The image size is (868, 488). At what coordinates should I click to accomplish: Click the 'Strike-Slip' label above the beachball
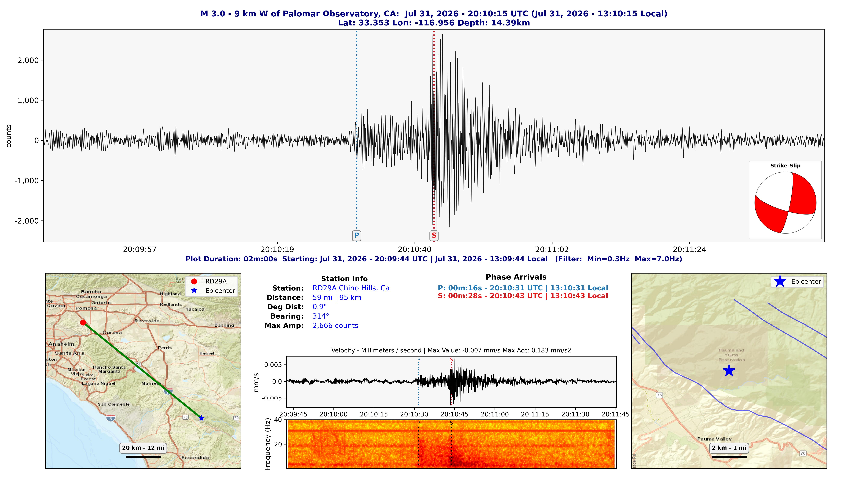[785, 166]
